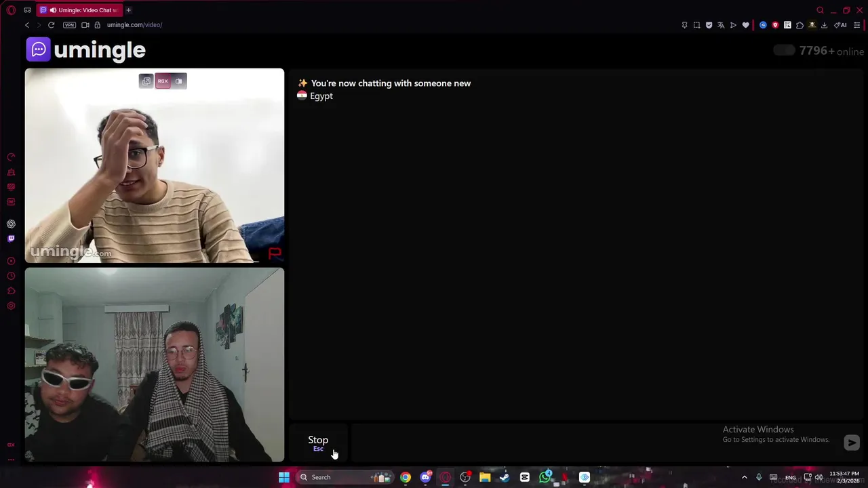Screen dimensions: 868x488
Task: Open the QR-style extension icon
Action: [787, 25]
